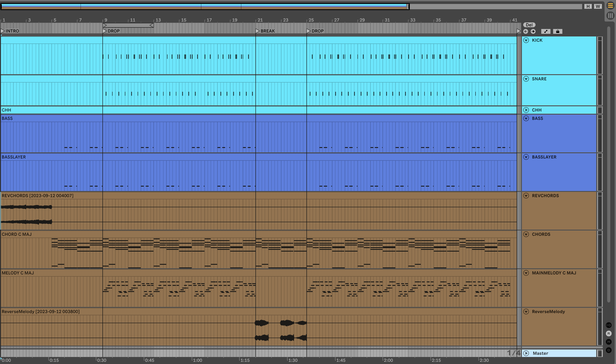
Task: Click the INTRO locator marker
Action: (3, 31)
